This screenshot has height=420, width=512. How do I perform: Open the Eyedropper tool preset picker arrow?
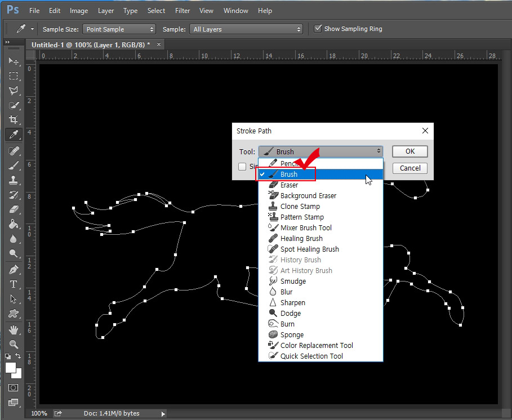point(32,29)
